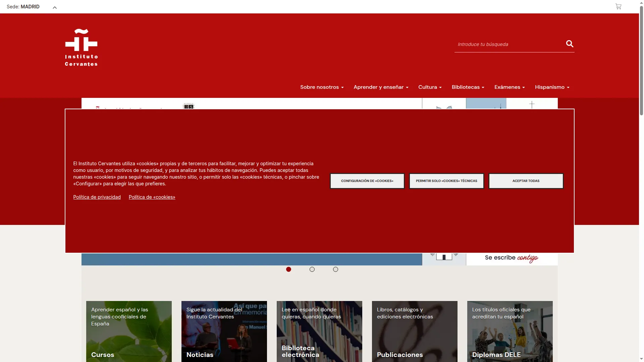Click the Instituto Cervantes logo

81,48
